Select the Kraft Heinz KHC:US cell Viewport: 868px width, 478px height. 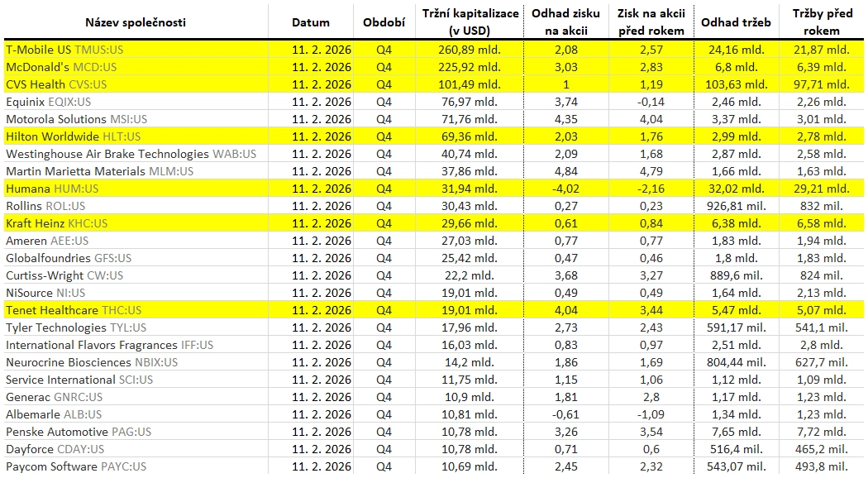point(57,224)
